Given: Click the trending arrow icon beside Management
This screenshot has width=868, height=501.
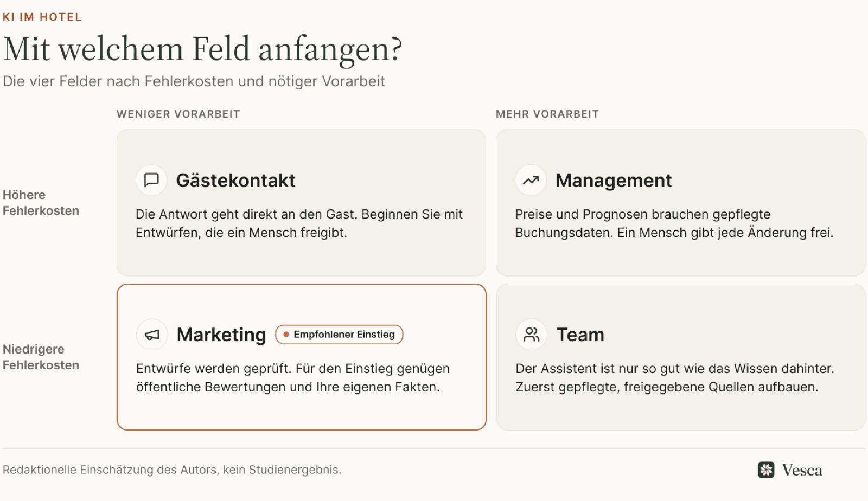Looking at the screenshot, I should pyautogui.click(x=531, y=180).
